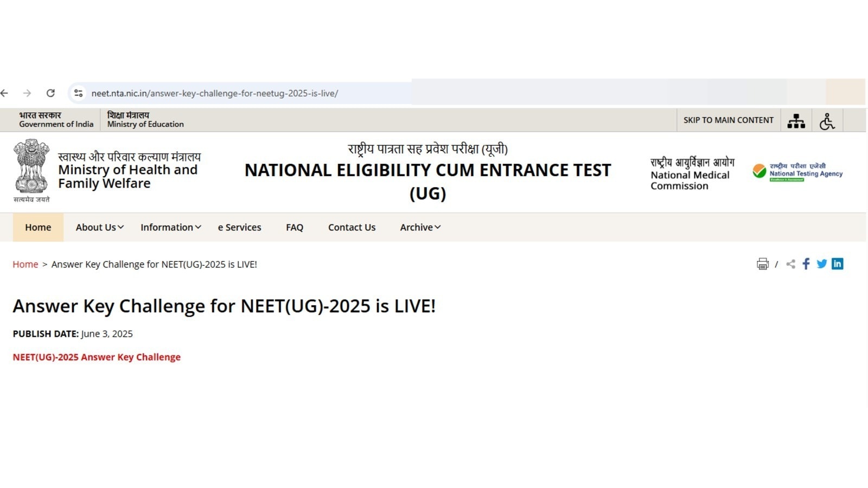Image resolution: width=868 pixels, height=488 pixels.
Task: Click the share icon
Action: (x=791, y=264)
